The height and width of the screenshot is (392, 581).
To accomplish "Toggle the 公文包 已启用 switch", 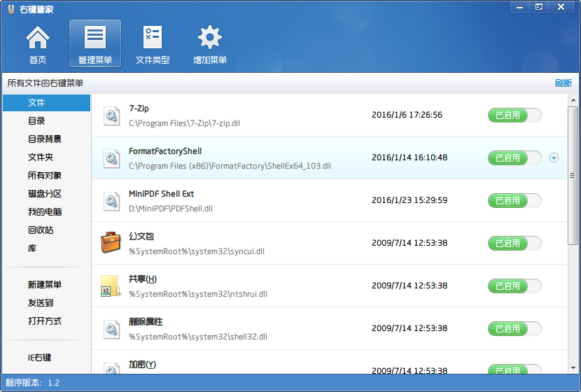I will [x=514, y=243].
